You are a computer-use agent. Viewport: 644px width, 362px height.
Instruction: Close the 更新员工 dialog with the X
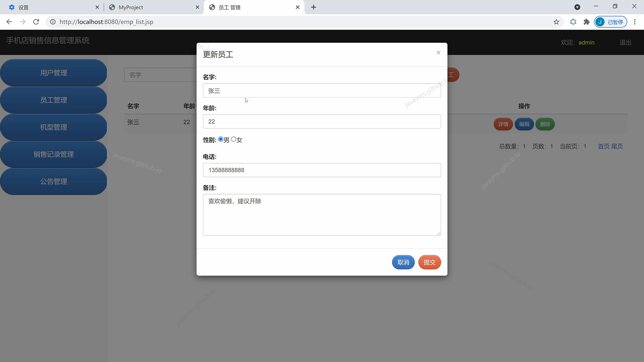click(438, 53)
